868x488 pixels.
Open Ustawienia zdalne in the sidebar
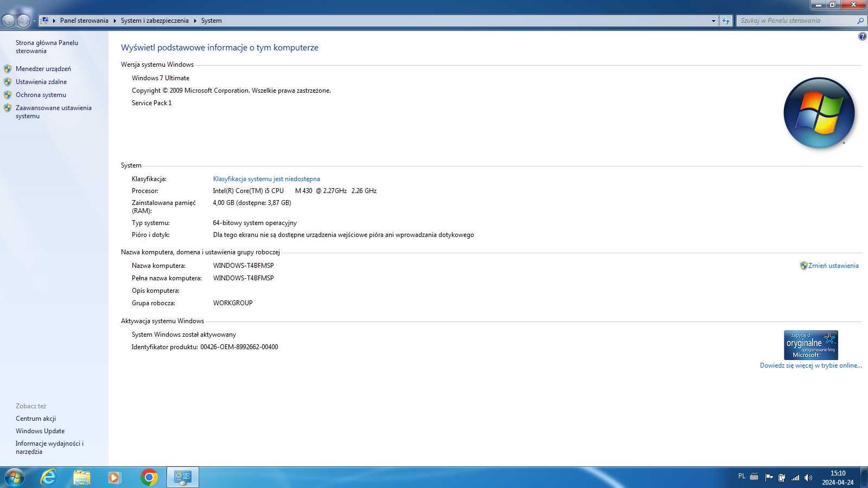(x=41, y=82)
